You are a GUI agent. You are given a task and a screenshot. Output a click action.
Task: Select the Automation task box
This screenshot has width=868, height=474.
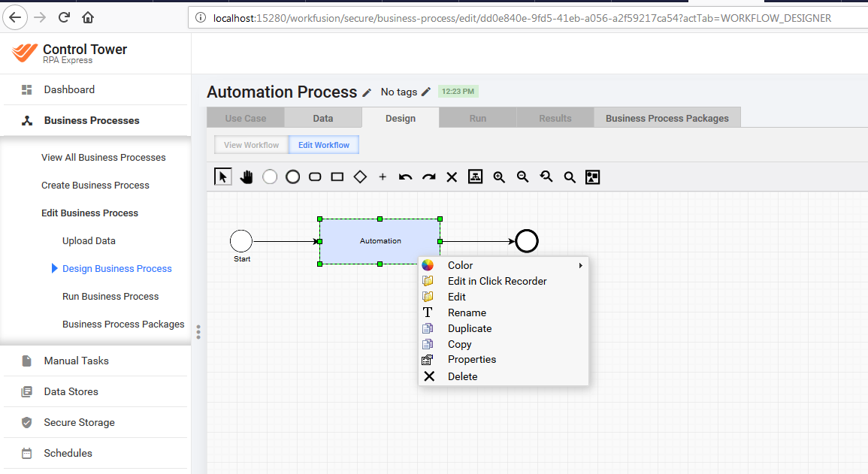coord(380,241)
